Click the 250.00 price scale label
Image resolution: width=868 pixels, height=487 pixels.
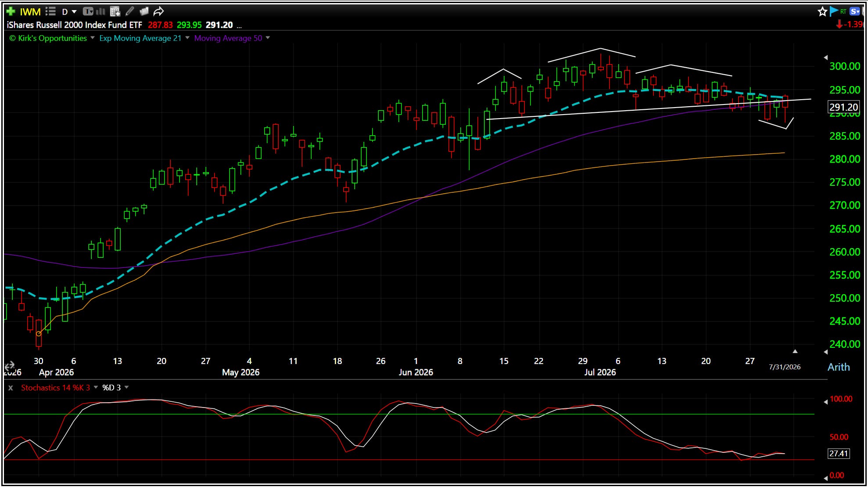pyautogui.click(x=845, y=298)
